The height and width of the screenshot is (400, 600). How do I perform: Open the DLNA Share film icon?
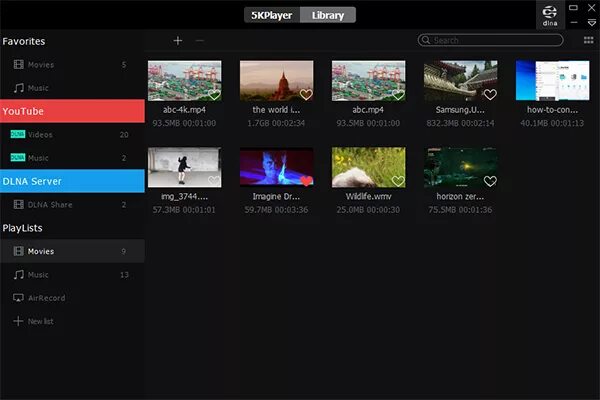point(18,204)
